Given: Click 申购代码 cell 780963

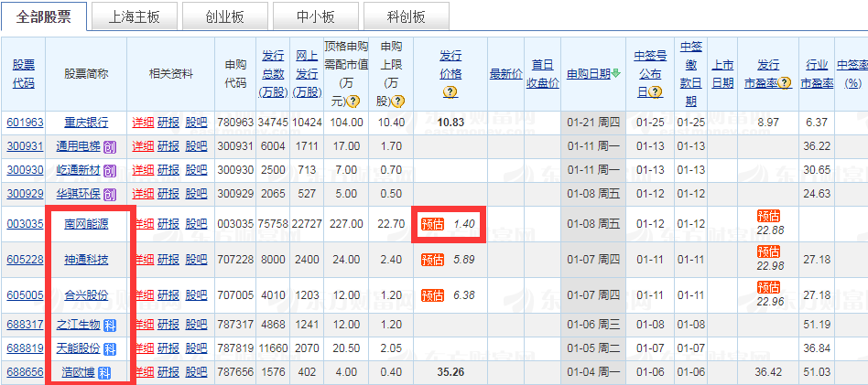Looking at the screenshot, I should coord(236,123).
